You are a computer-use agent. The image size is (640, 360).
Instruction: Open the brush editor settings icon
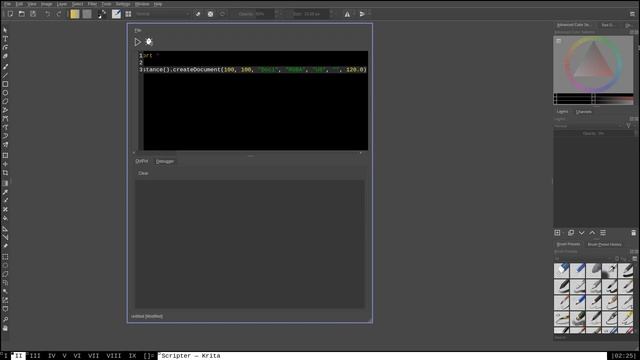pyautogui.click(x=116, y=14)
